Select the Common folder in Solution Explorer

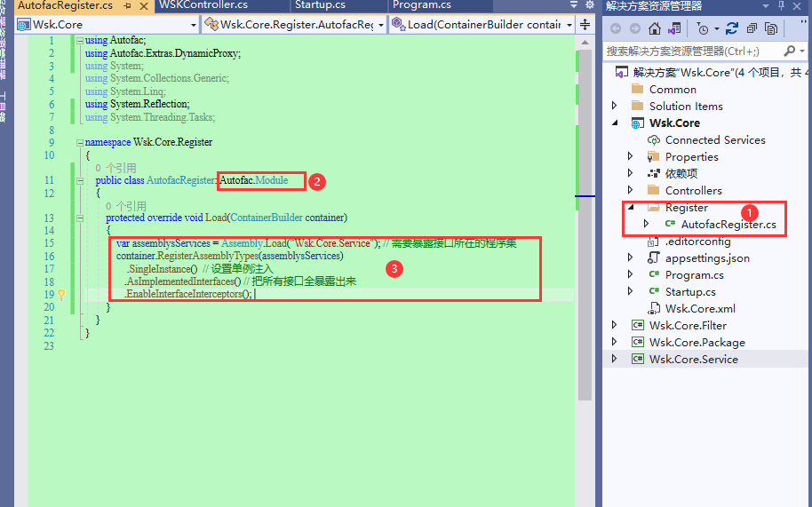(673, 90)
